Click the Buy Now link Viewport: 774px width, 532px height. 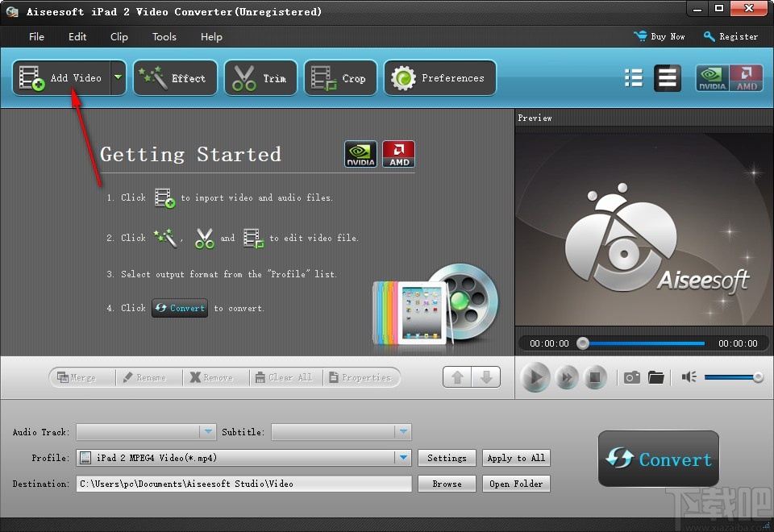660,36
